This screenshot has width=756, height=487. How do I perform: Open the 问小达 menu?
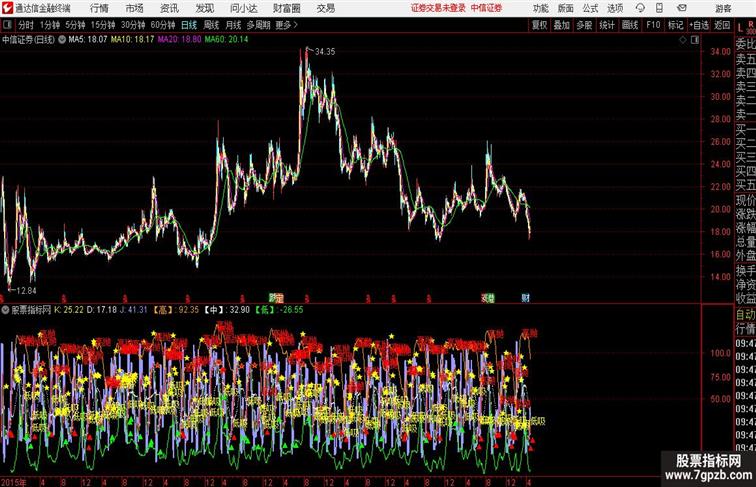pyautogui.click(x=243, y=8)
